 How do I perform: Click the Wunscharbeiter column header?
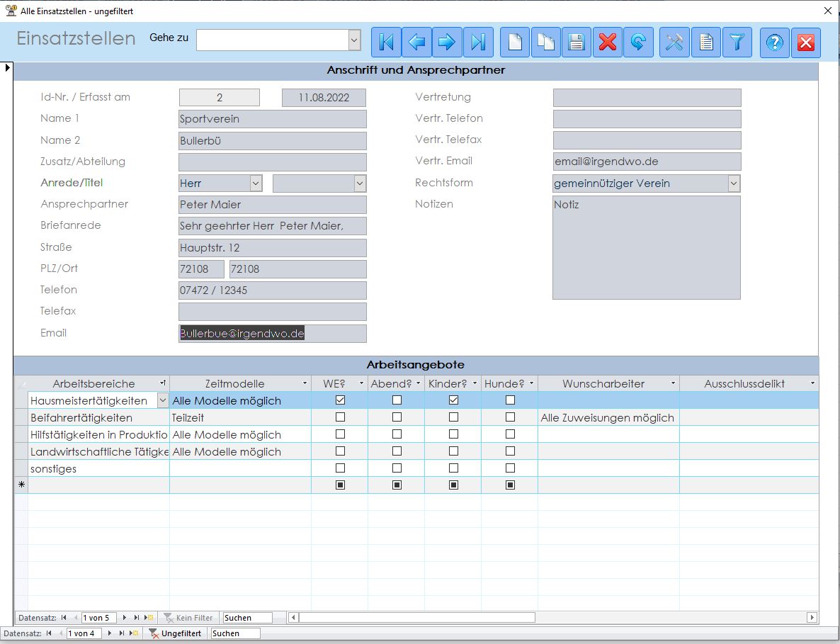[603, 383]
